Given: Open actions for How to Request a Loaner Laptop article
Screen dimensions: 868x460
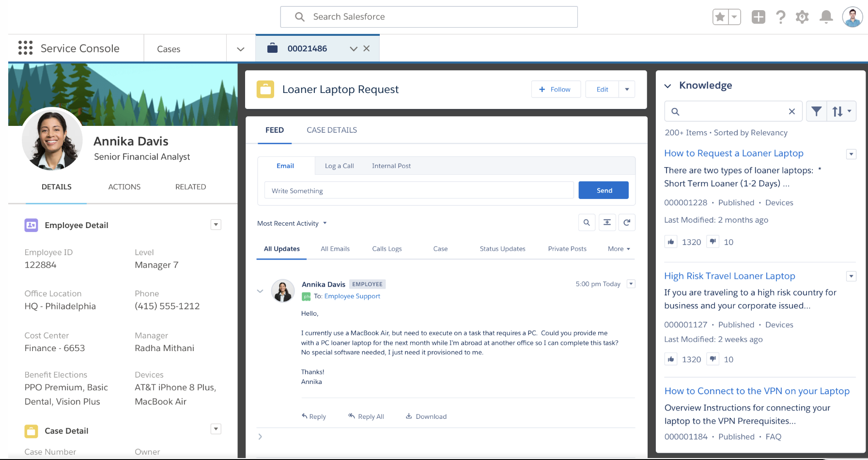Looking at the screenshot, I should click(851, 154).
